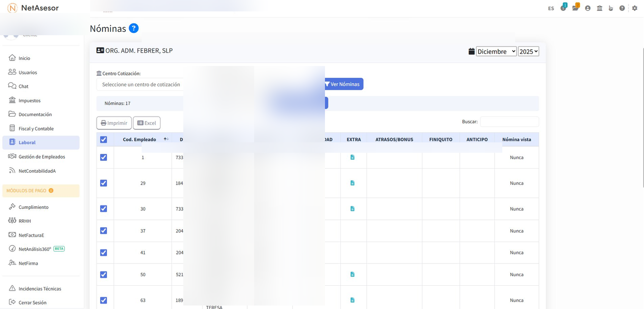Open the user profile icon in header
644x309 pixels.
pyautogui.click(x=588, y=8)
